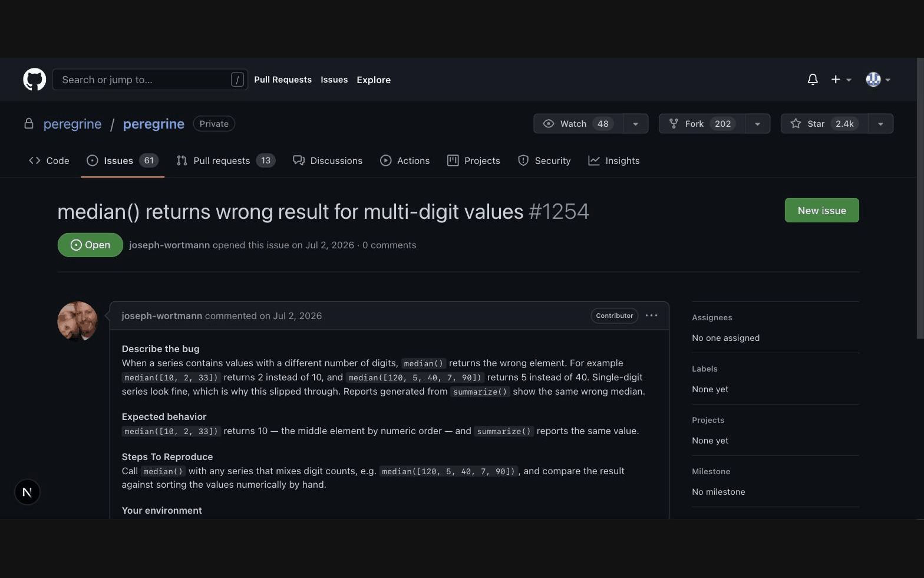This screenshot has height=578, width=924.
Task: Open the Projects sidebar section heading
Action: click(x=708, y=420)
